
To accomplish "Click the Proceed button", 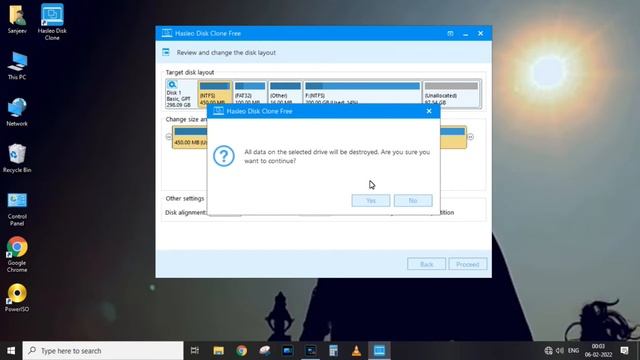I will coord(468,264).
